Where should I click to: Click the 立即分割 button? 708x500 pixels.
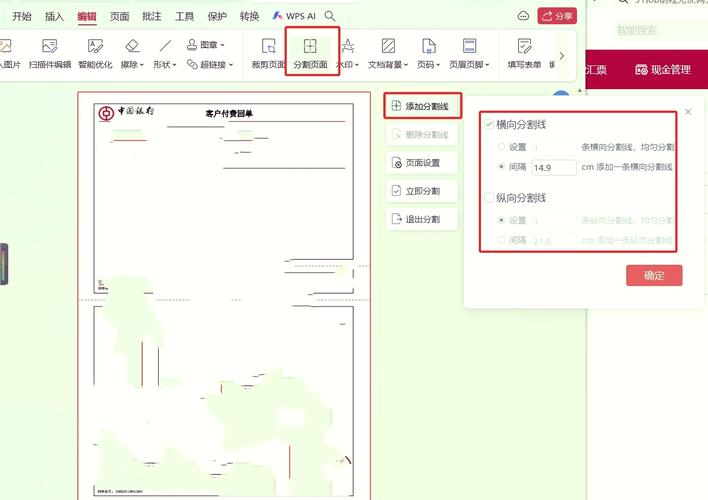coord(422,191)
